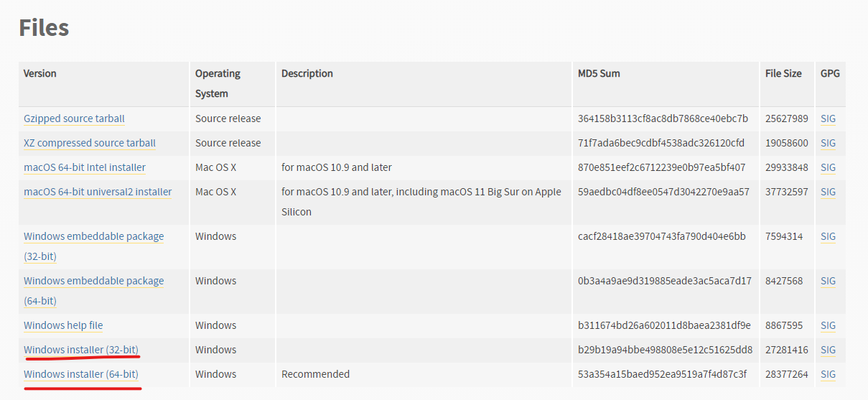
Task: Click file size 29933848
Action: click(x=786, y=167)
